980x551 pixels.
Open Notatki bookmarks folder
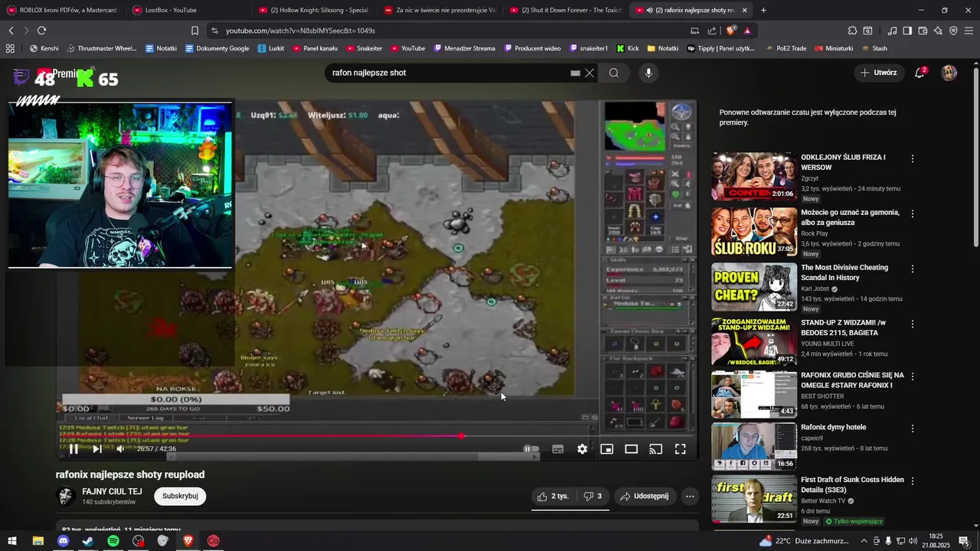pos(662,48)
